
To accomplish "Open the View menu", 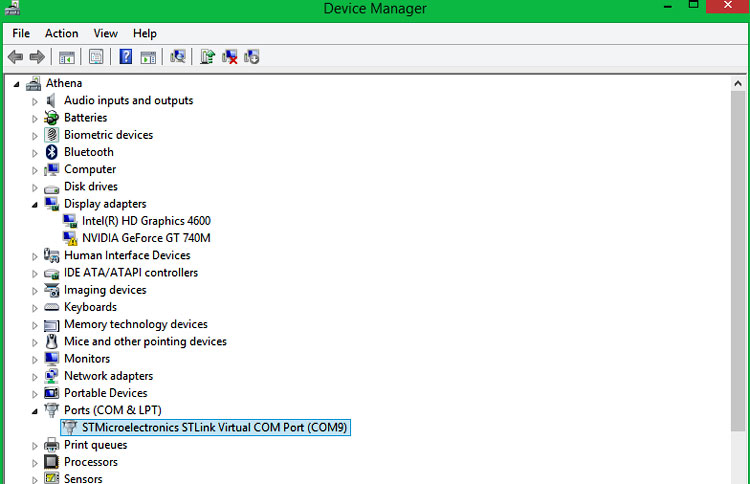I will 105,33.
